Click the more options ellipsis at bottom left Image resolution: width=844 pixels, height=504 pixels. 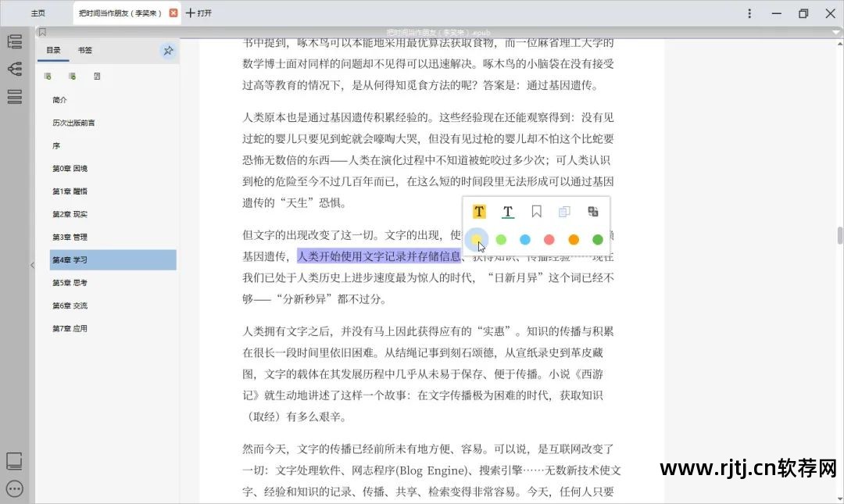(x=14, y=489)
